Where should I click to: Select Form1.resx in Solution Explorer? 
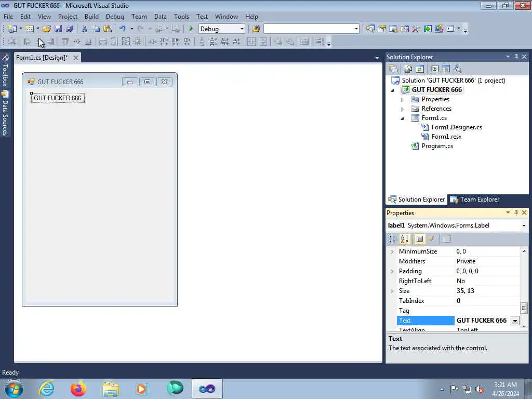click(x=446, y=137)
